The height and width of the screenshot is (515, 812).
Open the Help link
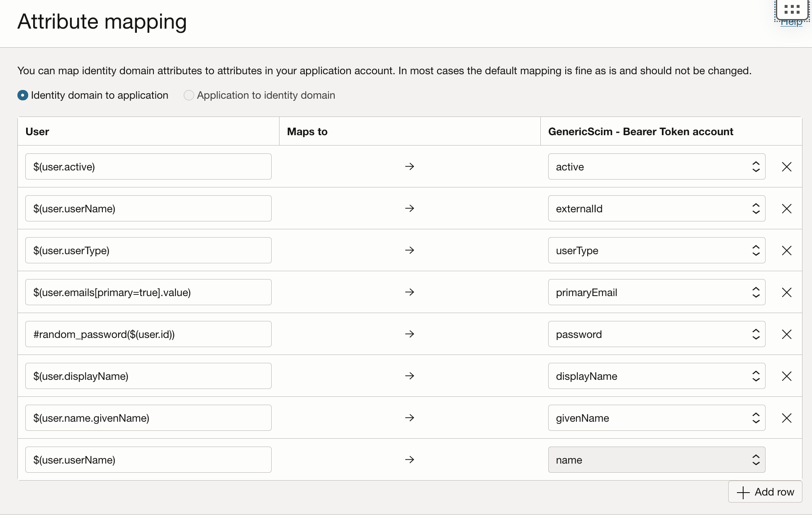click(x=791, y=23)
